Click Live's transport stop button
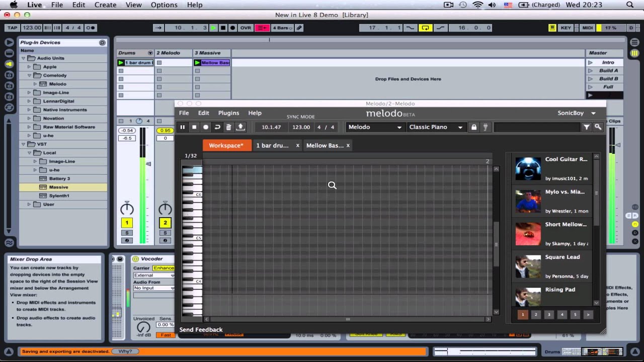This screenshot has width=644, height=362. [x=223, y=28]
